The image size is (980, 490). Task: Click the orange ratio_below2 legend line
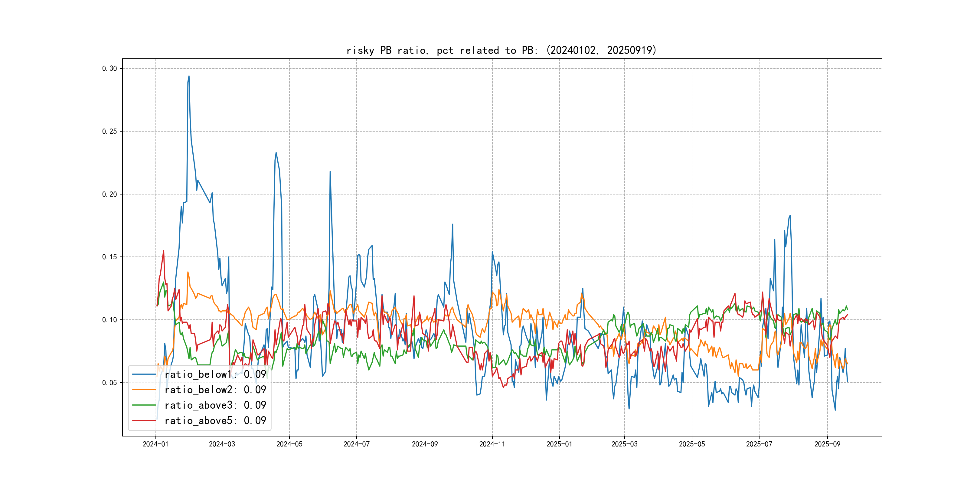(x=144, y=390)
